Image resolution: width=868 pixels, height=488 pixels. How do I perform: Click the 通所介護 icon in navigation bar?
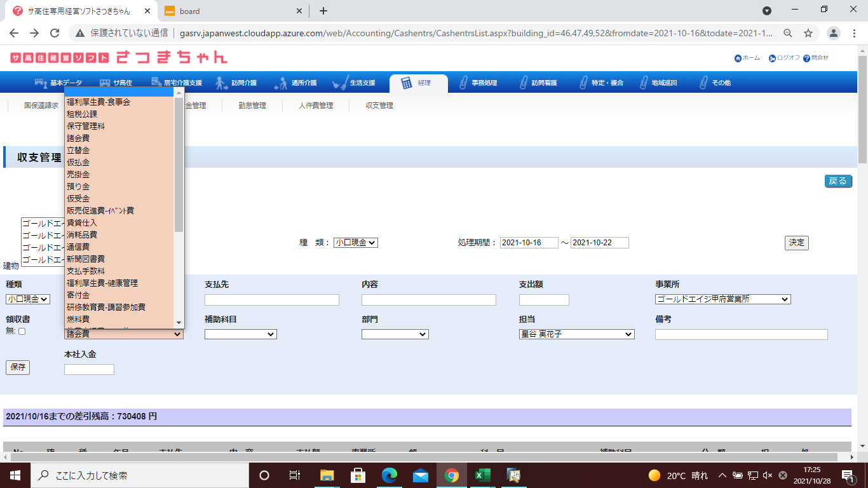(281, 83)
